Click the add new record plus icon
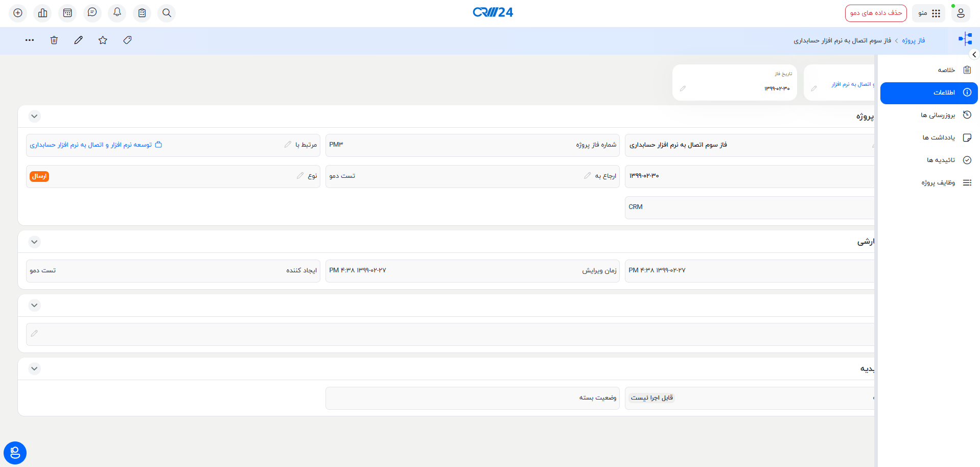Viewport: 980px width, 467px height. (18, 13)
